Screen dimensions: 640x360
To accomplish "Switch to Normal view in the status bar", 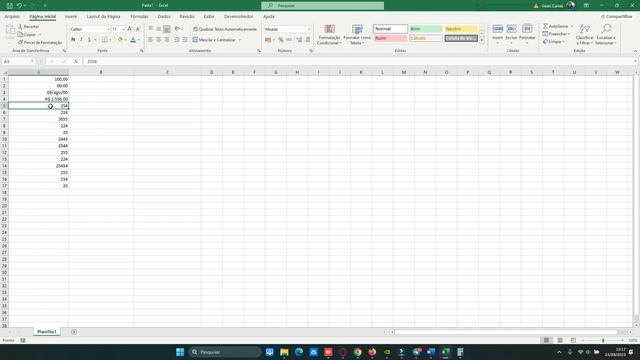I will pyautogui.click(x=547, y=340).
